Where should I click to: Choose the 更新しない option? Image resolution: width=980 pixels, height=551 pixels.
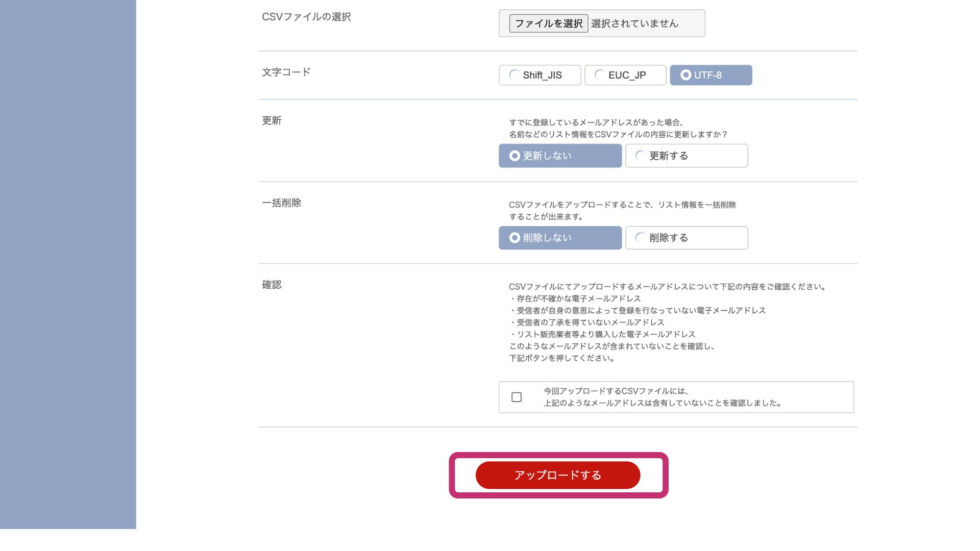click(560, 156)
